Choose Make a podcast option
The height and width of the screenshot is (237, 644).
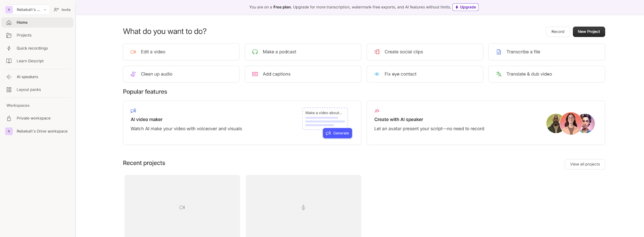(303, 52)
